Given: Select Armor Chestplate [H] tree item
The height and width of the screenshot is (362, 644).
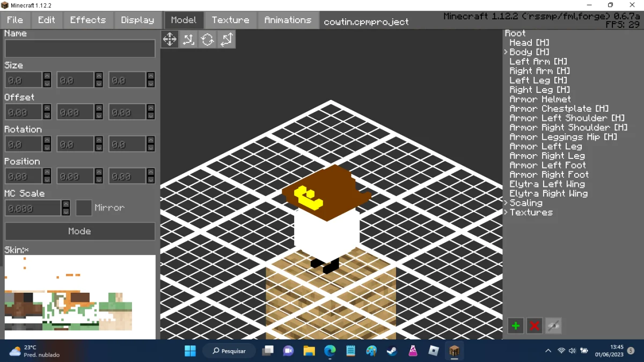Looking at the screenshot, I should (x=559, y=109).
